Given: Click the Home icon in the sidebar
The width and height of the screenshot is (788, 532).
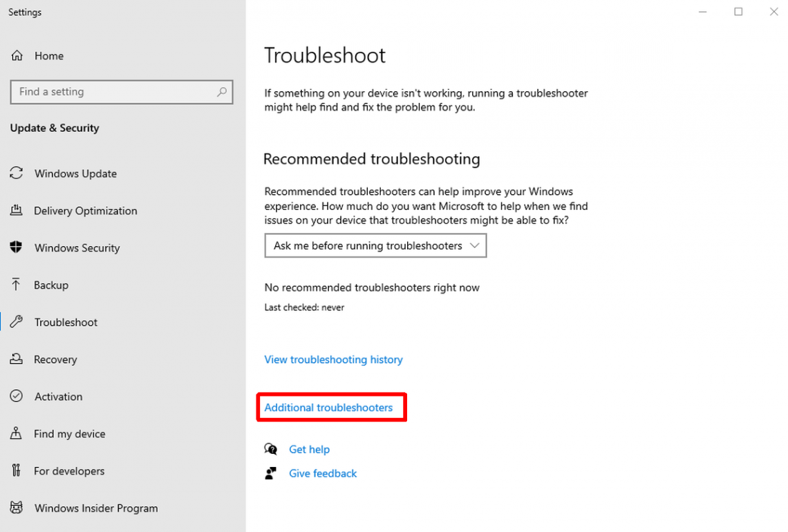Looking at the screenshot, I should click(17, 56).
